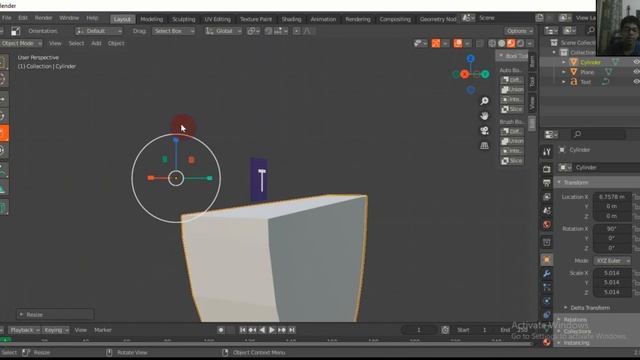Switch to the Sculpting workspace tab

(183, 19)
